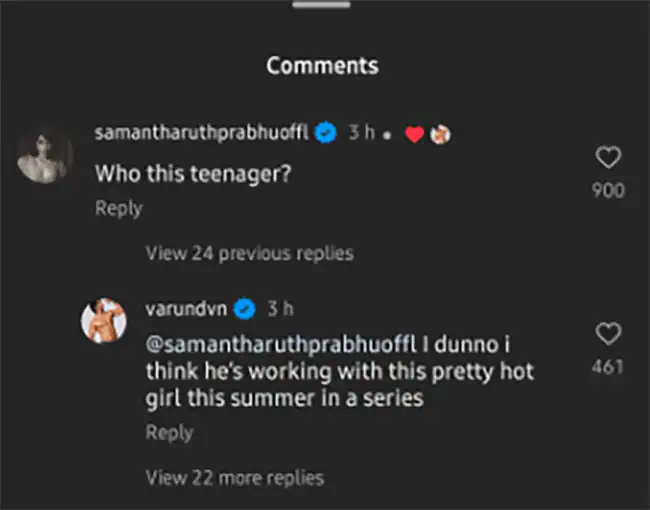The height and width of the screenshot is (510, 650).
Task: Open the varundvn username link
Action: 186,309
